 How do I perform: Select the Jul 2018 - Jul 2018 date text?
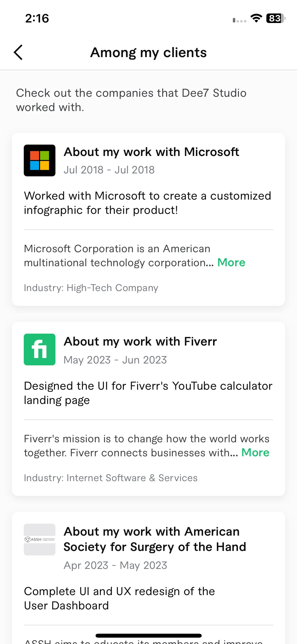pos(109,170)
